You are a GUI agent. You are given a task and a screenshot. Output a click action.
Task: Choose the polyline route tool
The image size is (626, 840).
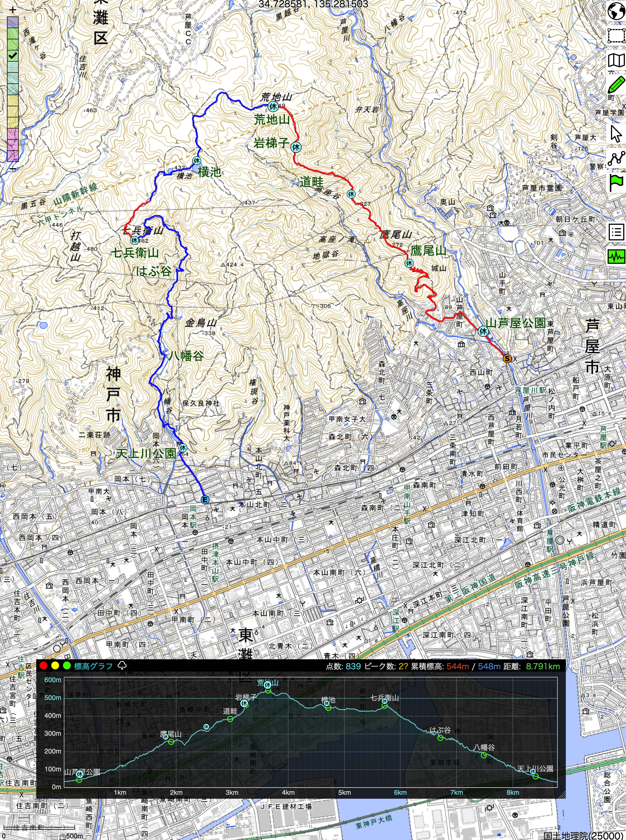tap(616, 158)
